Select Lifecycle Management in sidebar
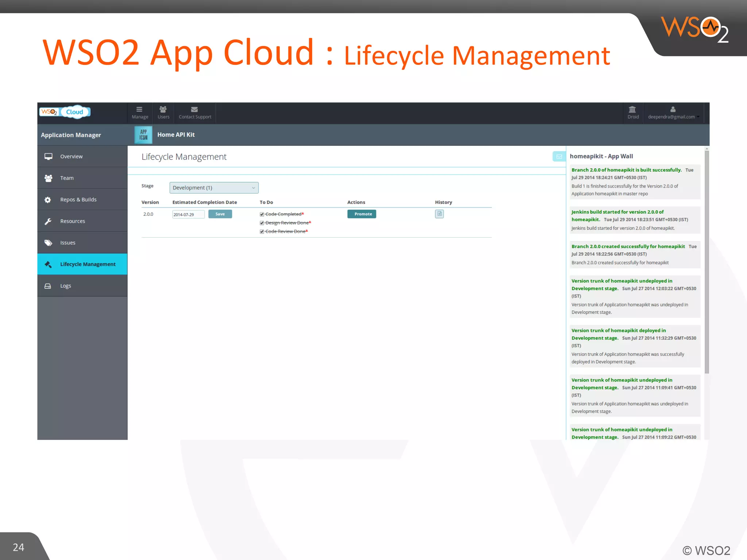747x560 pixels. (x=82, y=264)
